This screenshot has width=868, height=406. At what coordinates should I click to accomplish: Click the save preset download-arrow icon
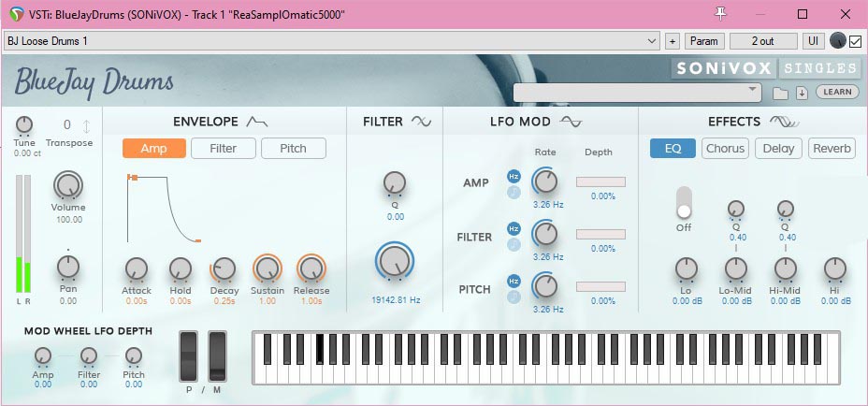[x=802, y=93]
